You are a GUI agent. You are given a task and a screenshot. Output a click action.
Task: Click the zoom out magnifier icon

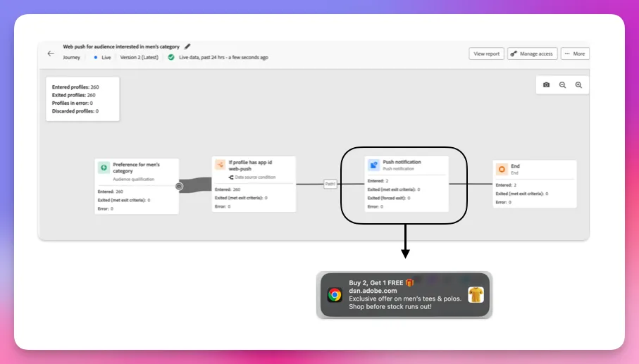coord(562,84)
